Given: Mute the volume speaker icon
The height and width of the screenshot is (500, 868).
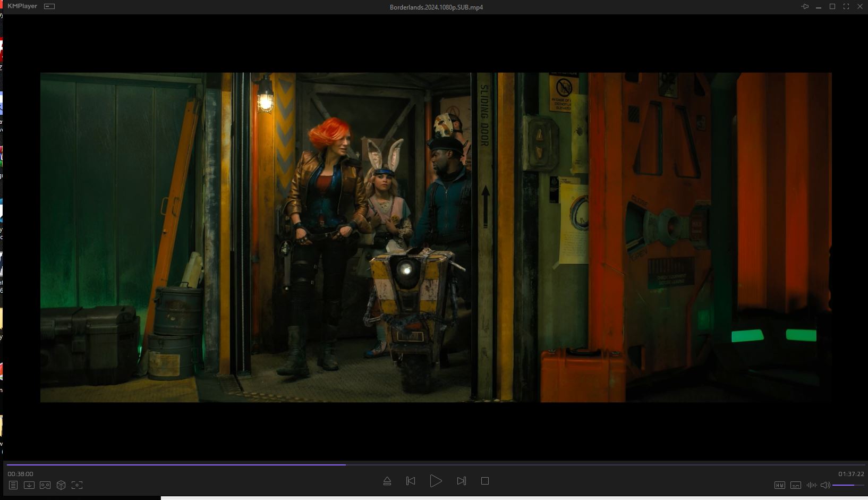Looking at the screenshot, I should pos(825,485).
